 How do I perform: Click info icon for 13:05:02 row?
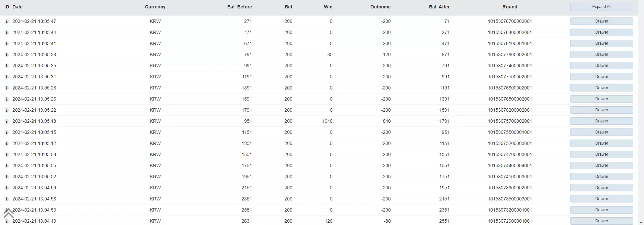(6, 177)
